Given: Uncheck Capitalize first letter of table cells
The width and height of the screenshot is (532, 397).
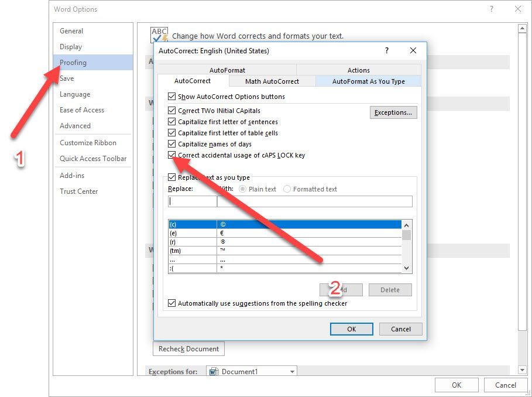Looking at the screenshot, I should pyautogui.click(x=171, y=133).
